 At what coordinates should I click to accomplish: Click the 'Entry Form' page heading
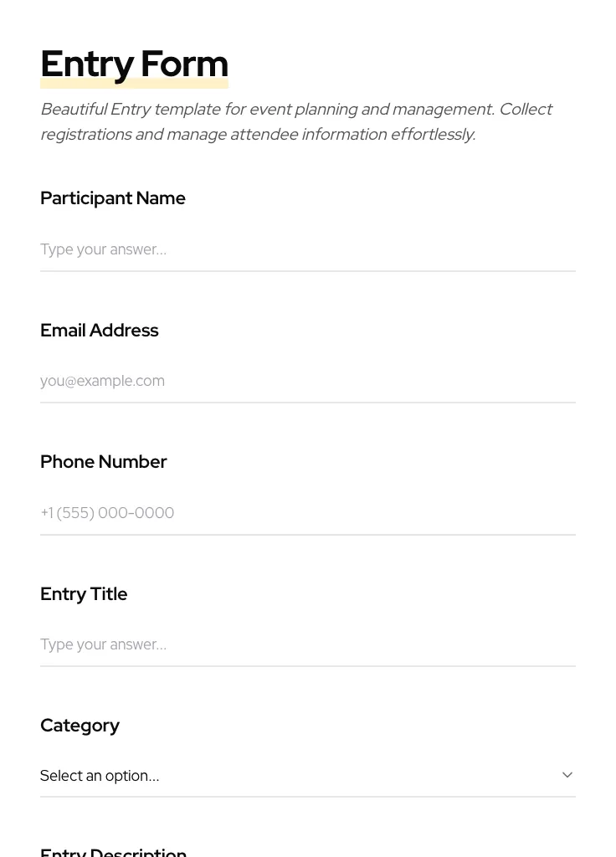coord(134,63)
